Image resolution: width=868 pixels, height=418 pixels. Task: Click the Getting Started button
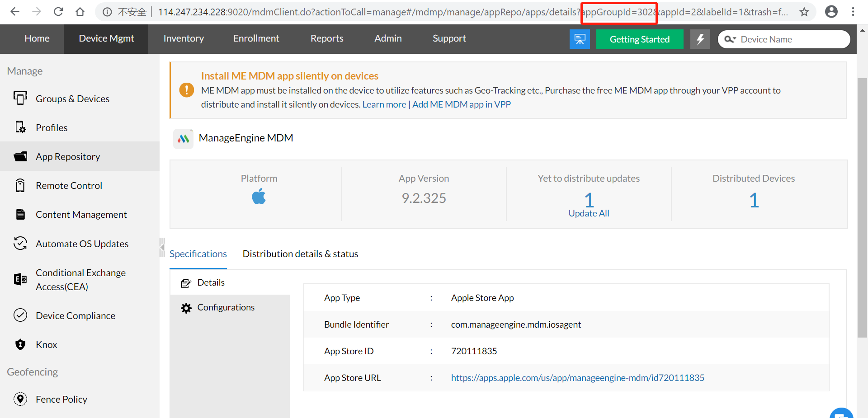(640, 39)
